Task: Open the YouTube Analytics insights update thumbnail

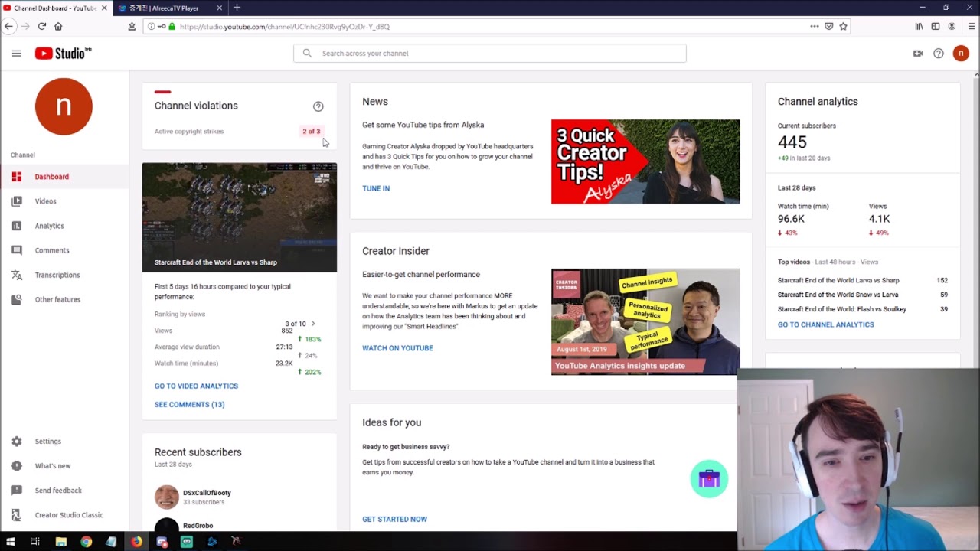Action: tap(645, 321)
